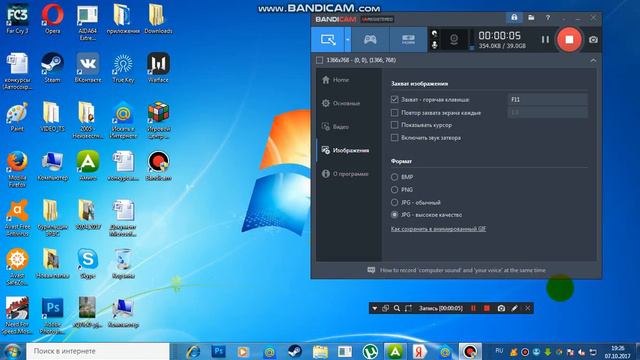Pause the recording in Bandicam window
640x360 pixels.
coord(545,40)
